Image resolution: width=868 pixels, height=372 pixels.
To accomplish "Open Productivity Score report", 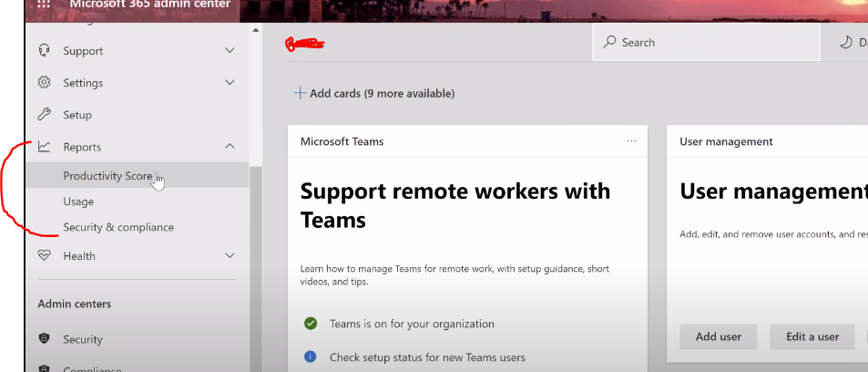I will (138, 176).
